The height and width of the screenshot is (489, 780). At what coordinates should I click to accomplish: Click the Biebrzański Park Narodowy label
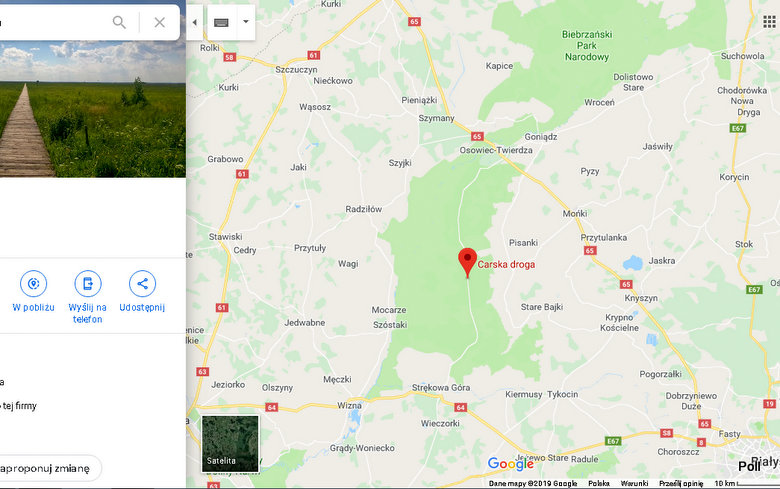tap(587, 45)
